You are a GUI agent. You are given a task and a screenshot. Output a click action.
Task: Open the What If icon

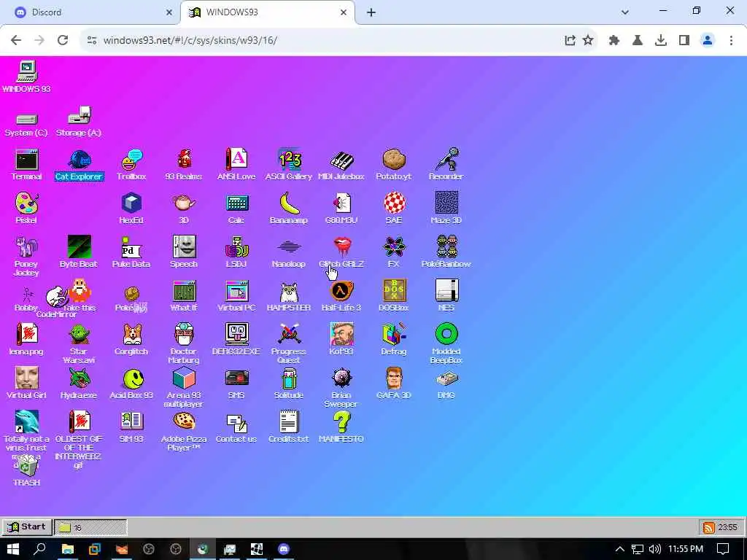tap(184, 291)
